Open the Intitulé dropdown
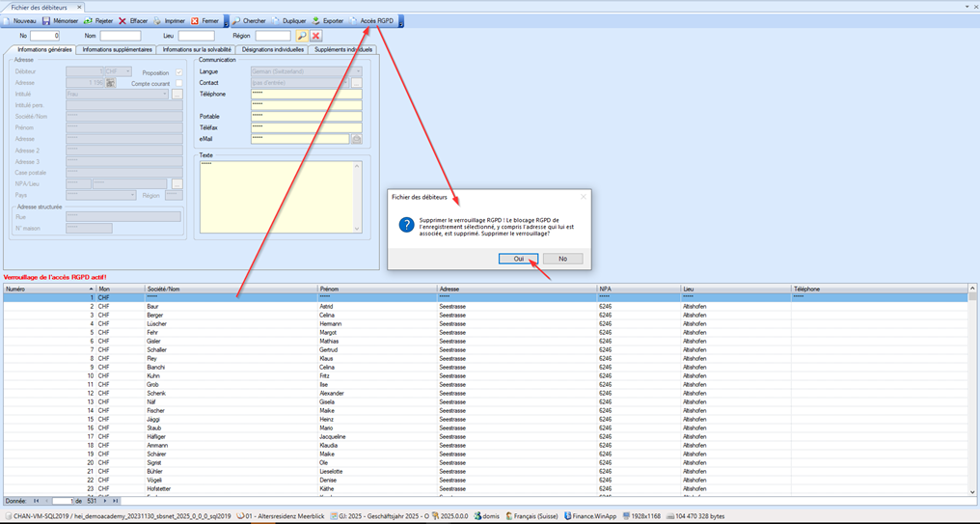 tap(165, 95)
